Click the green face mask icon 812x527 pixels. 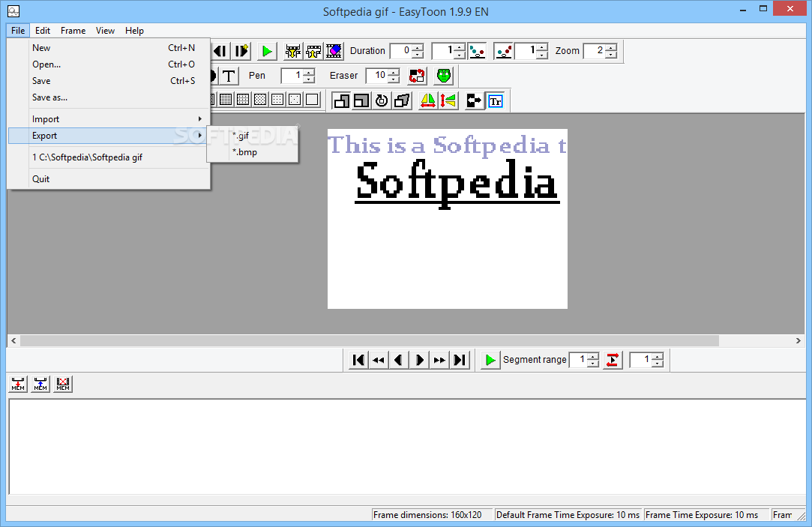pos(444,76)
